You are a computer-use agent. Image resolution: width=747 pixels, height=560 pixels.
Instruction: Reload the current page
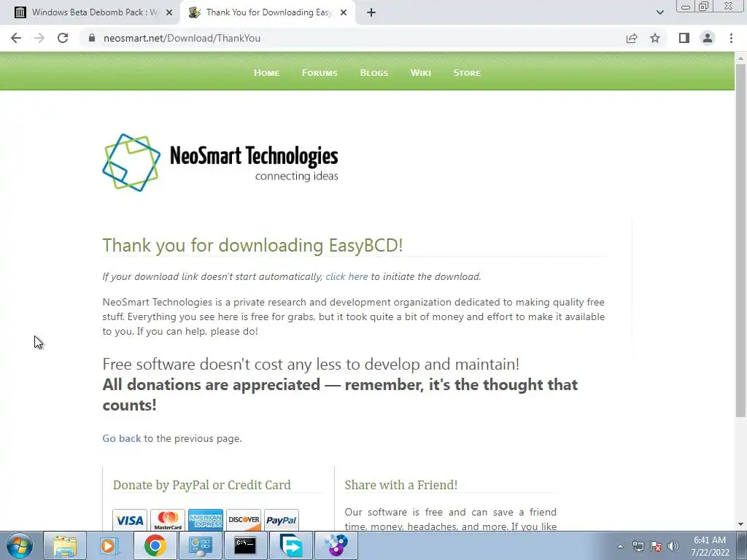(x=63, y=38)
